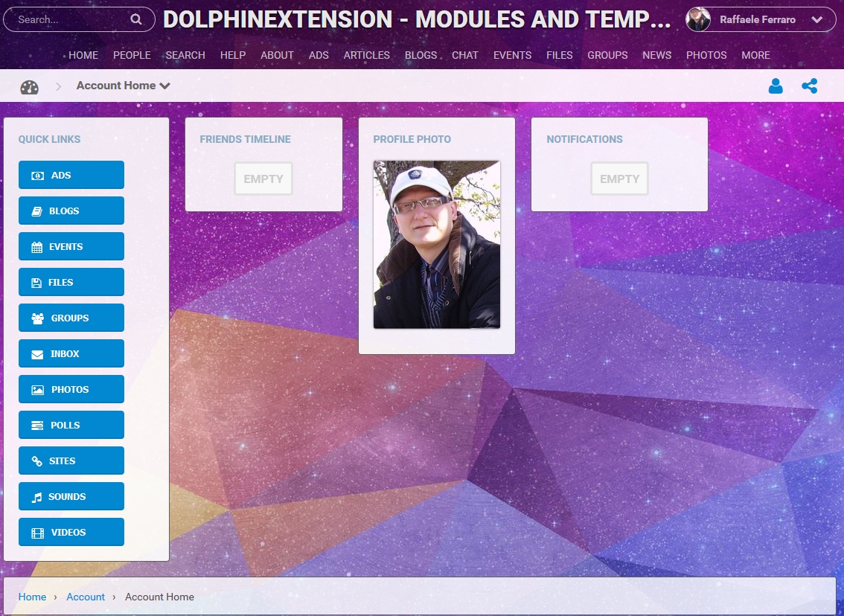This screenshot has height=616, width=844.
Task: Click the share icon in toolbar
Action: pyautogui.click(x=810, y=86)
